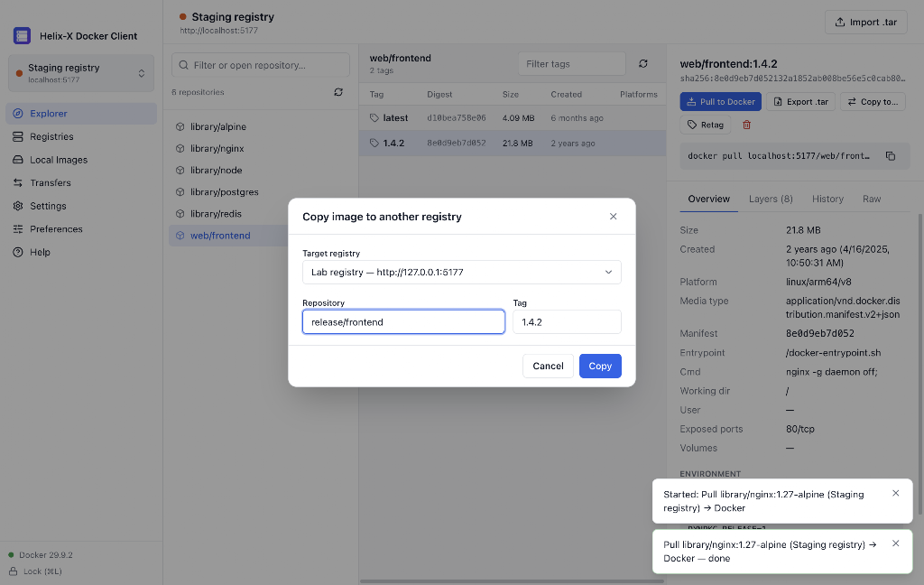Select the library/redis repository
Image resolution: width=924 pixels, height=585 pixels.
tap(261, 214)
